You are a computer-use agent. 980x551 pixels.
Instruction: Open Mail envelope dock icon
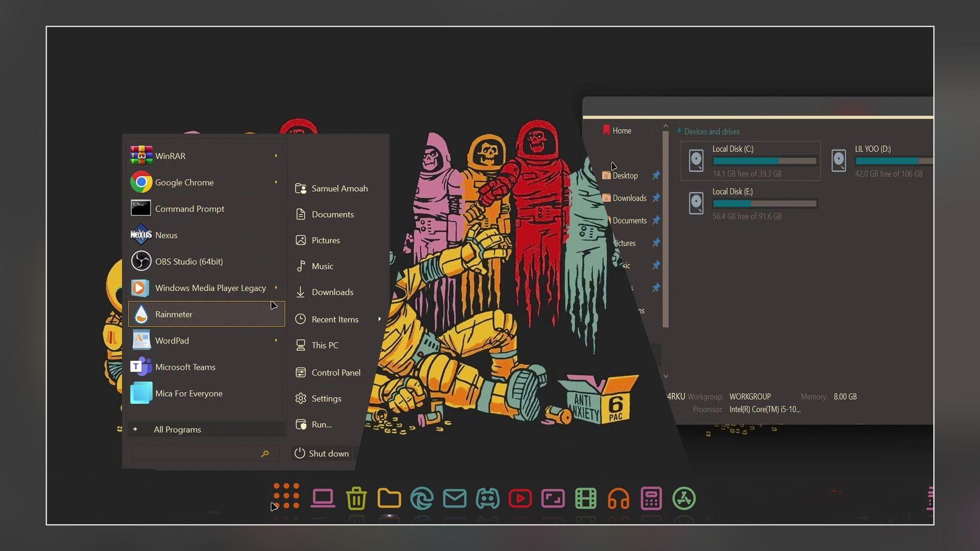click(455, 498)
